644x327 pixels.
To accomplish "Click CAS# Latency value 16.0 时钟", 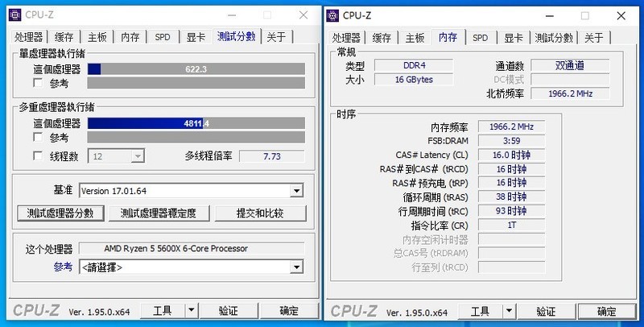I will 512,155.
